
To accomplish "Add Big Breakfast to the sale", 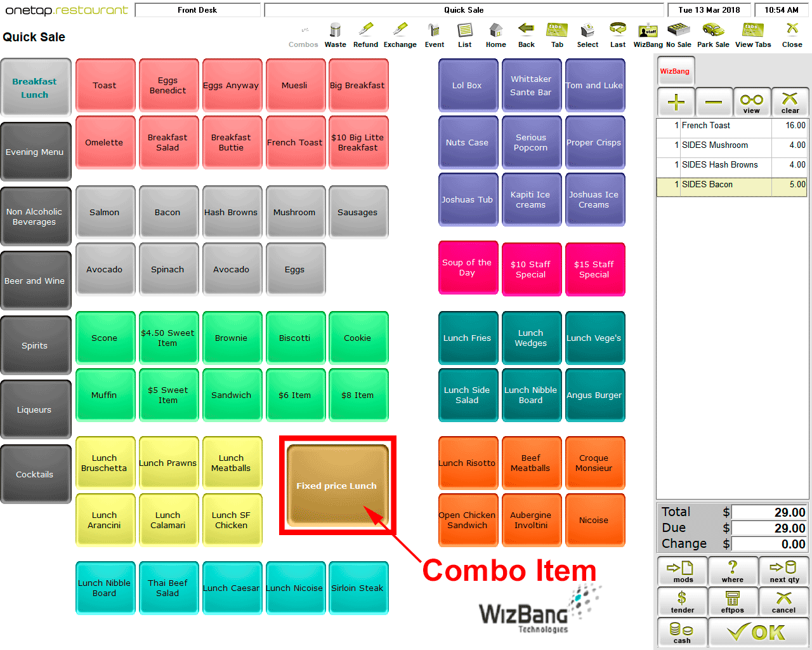I will coord(358,86).
